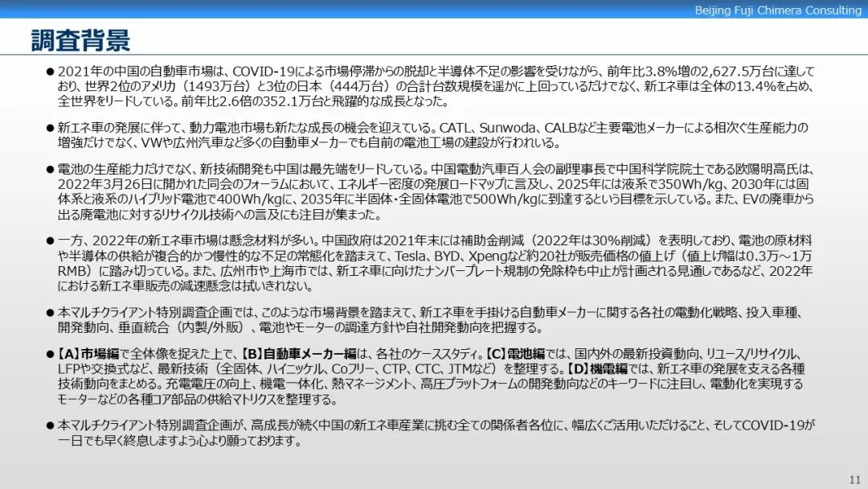Click the paragraph starting 2021年の中国の自動車市場は

pyautogui.click(x=436, y=86)
